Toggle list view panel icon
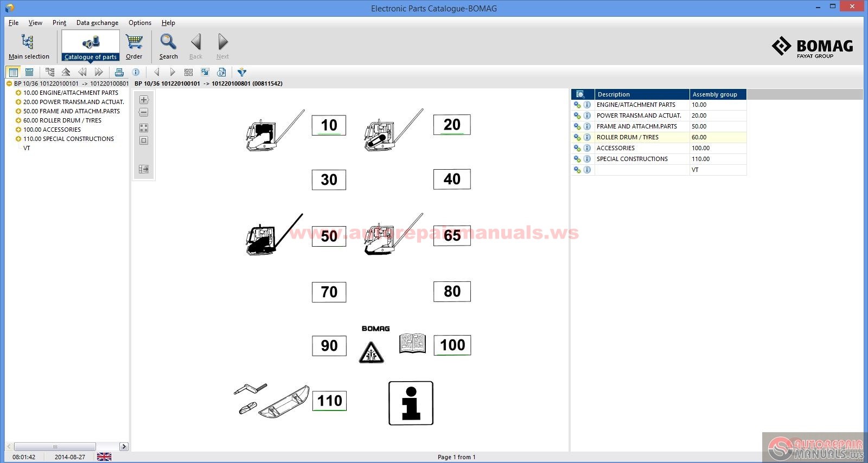 [x=14, y=72]
